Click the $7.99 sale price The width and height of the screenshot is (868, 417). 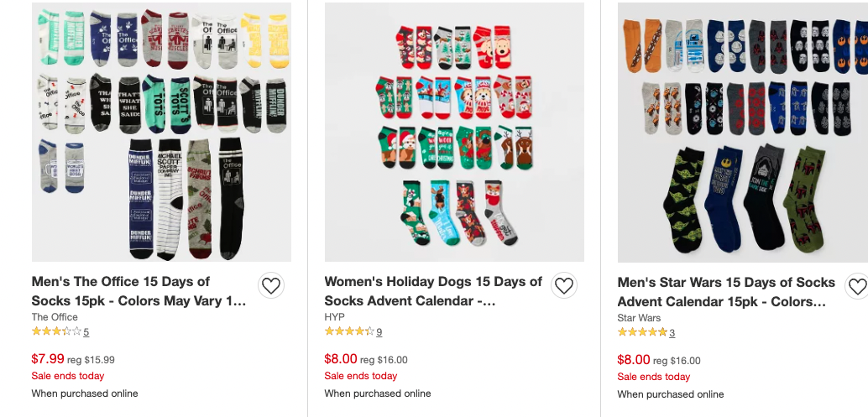47,358
